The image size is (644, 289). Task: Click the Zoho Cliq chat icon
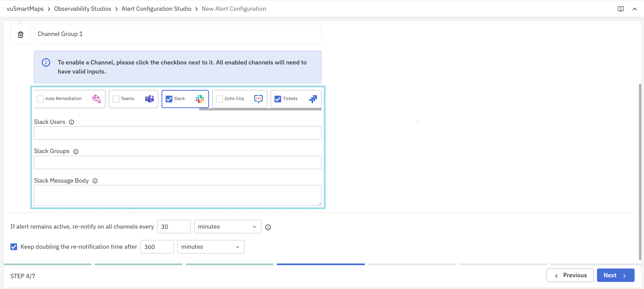coord(258,99)
